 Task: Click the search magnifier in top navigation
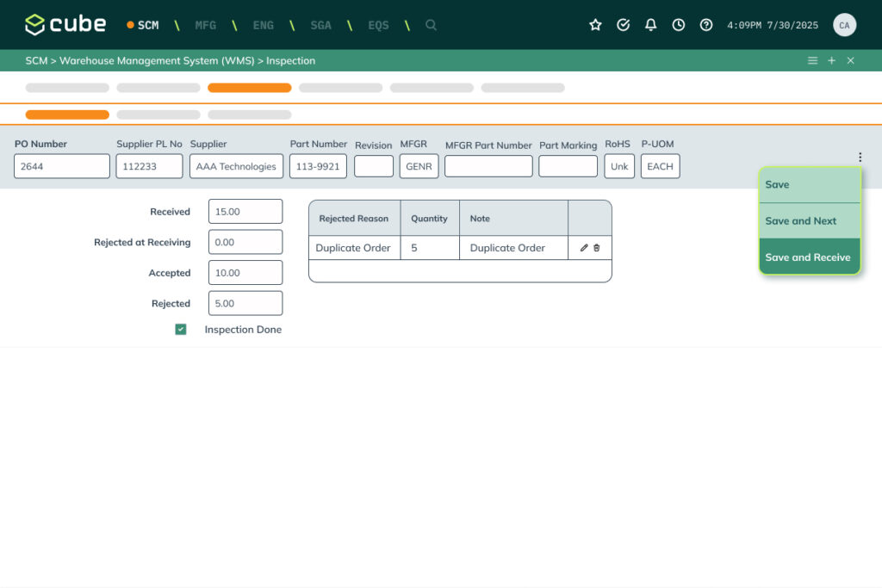point(431,25)
